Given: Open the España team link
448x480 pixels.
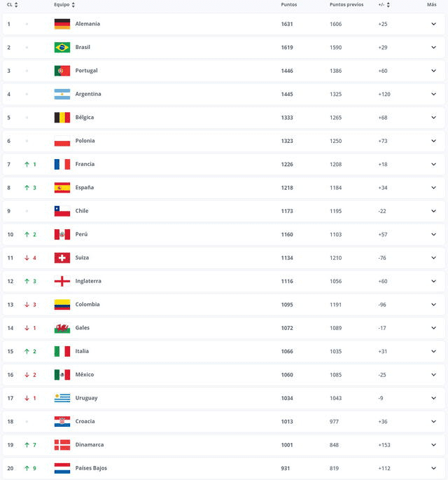Looking at the screenshot, I should [85, 188].
